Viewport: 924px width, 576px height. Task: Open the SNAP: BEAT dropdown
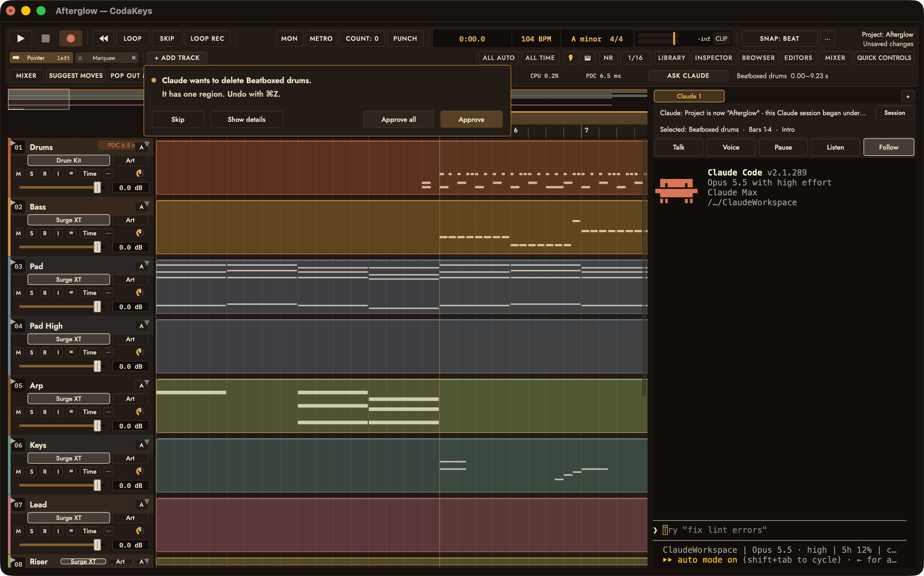point(779,39)
